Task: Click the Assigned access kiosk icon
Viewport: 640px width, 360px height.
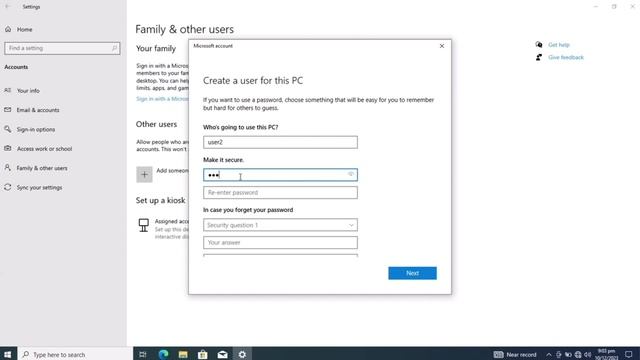Action: pos(144,225)
